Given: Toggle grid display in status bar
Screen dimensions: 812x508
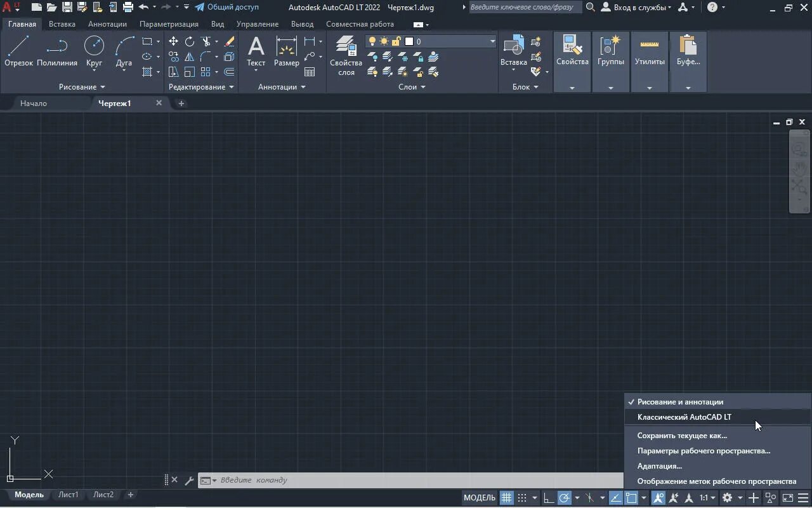Looking at the screenshot, I should pyautogui.click(x=506, y=498).
